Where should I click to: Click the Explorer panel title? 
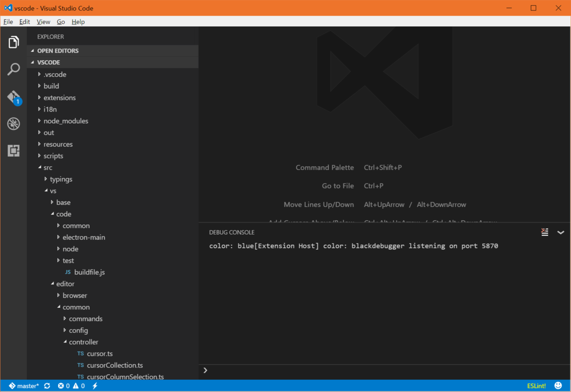pyautogui.click(x=50, y=37)
